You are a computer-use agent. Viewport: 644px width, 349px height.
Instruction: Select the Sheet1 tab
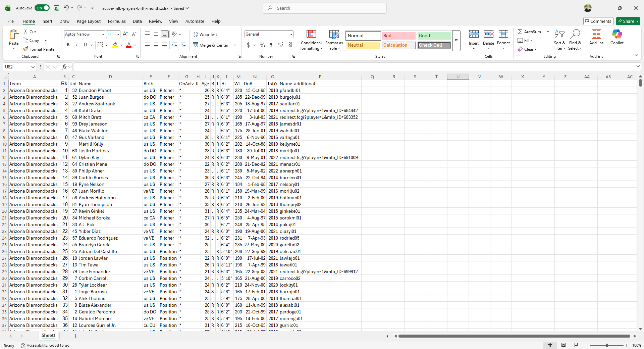[48, 336]
